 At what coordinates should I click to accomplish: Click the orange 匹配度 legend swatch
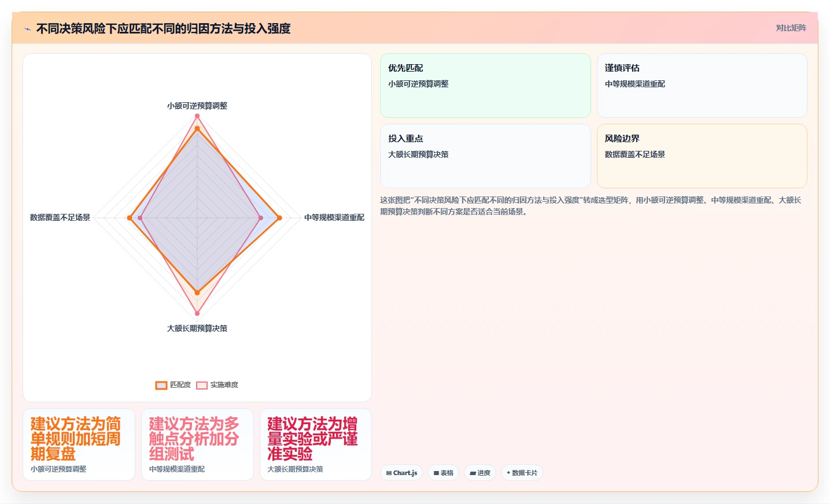click(x=161, y=386)
